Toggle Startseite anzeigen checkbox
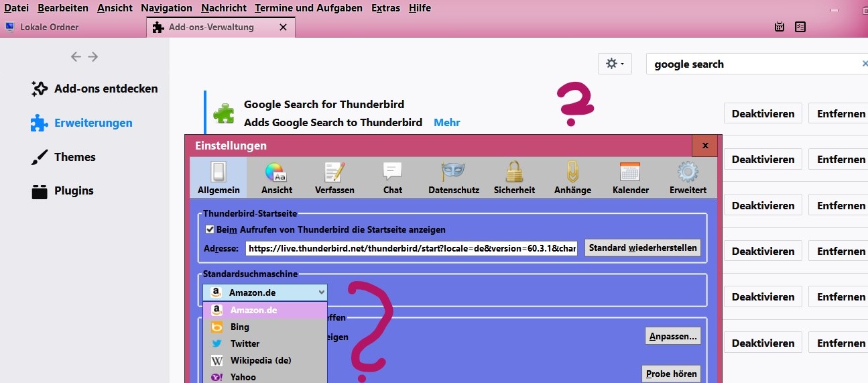The width and height of the screenshot is (868, 383). coord(210,229)
